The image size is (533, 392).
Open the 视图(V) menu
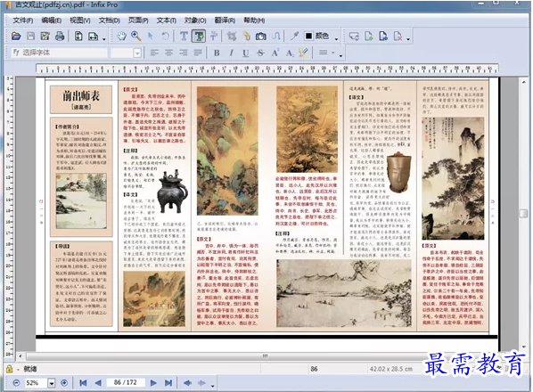[x=80, y=20]
